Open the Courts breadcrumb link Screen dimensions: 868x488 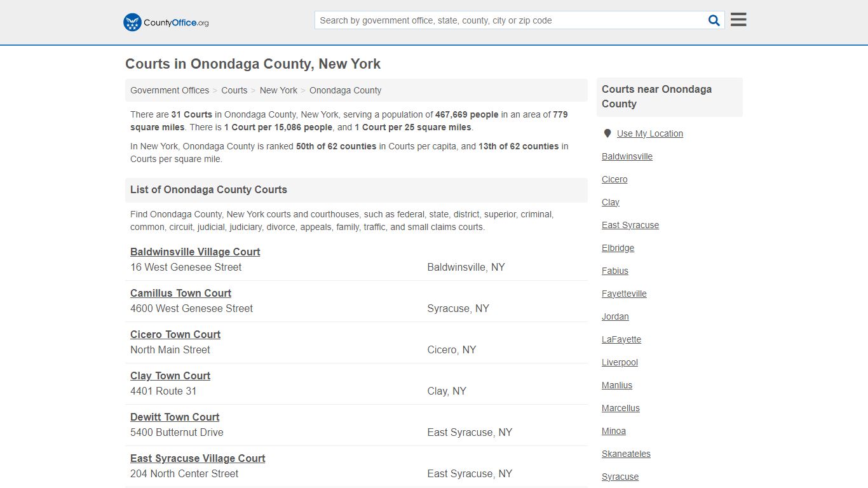click(x=234, y=90)
